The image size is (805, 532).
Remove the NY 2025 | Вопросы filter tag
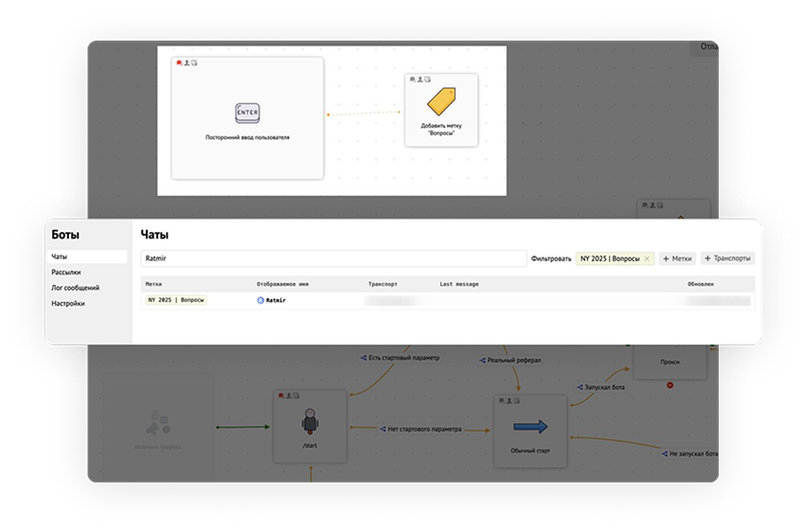point(647,258)
